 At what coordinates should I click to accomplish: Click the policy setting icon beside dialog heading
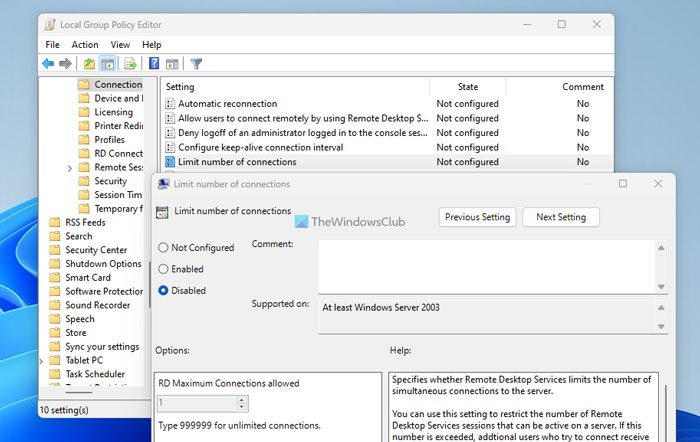click(162, 212)
